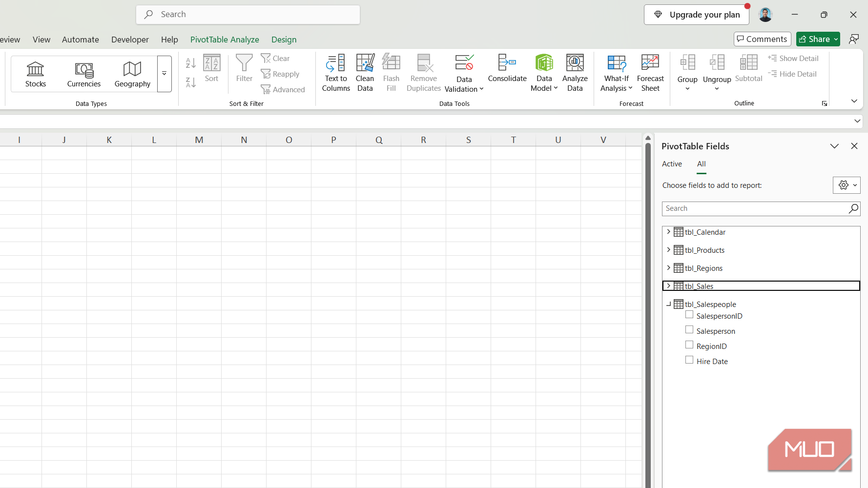Toggle the Filter funnel
This screenshot has height=488, width=868.
pyautogui.click(x=244, y=68)
